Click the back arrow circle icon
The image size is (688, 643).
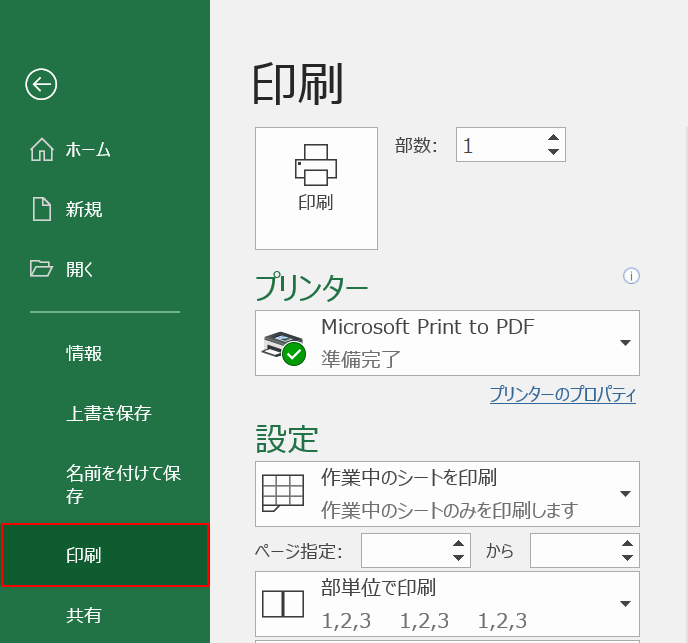point(41,84)
